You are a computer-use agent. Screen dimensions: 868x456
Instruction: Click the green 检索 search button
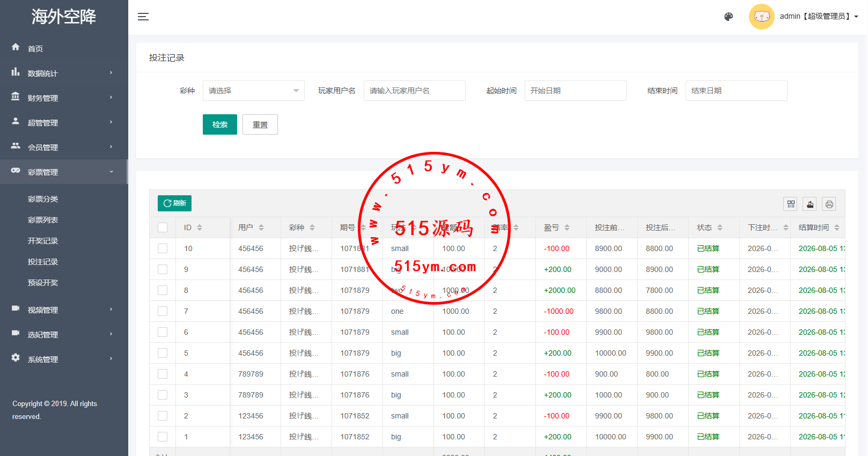pyautogui.click(x=220, y=124)
